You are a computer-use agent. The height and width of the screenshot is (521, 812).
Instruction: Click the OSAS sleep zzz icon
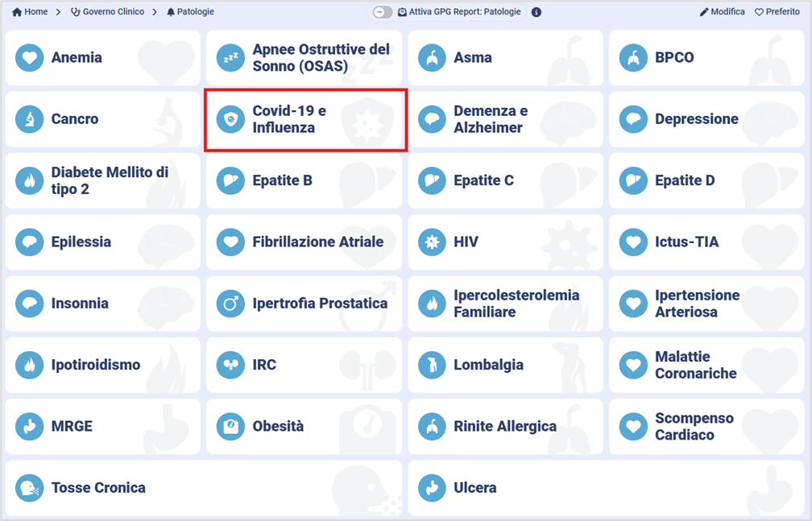pyautogui.click(x=231, y=58)
